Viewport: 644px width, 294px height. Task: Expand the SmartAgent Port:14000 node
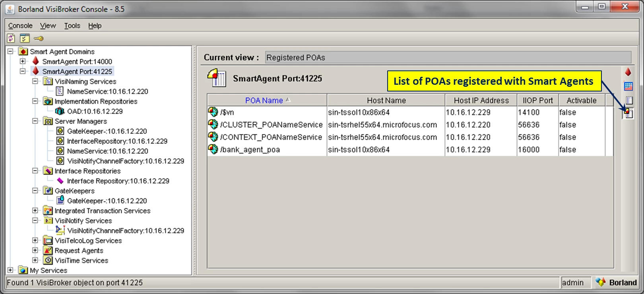pyautogui.click(x=23, y=61)
